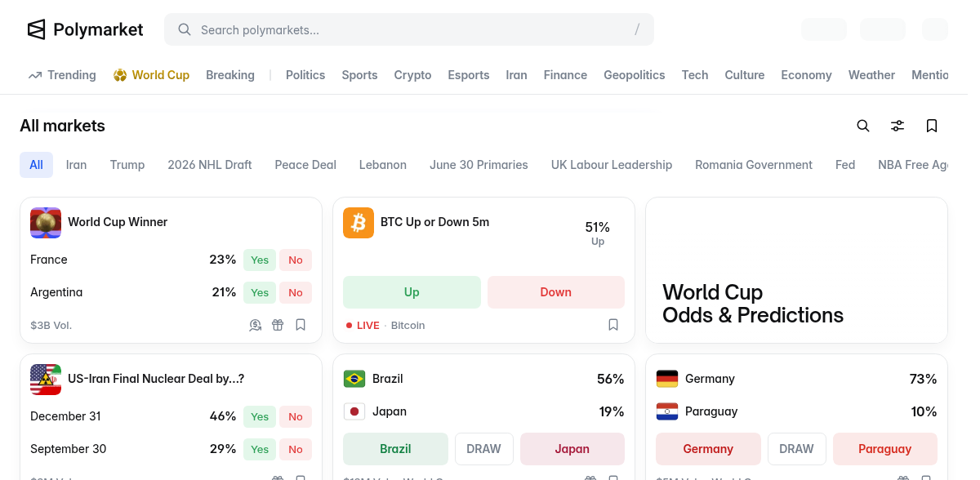This screenshot has height=480, width=980.
Task: Bet on Brazil to win
Action: click(x=395, y=449)
